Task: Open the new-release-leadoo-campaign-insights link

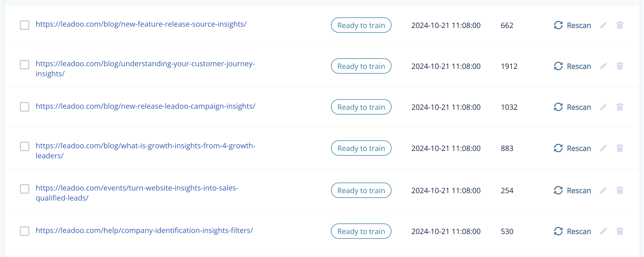Action: coord(145,106)
